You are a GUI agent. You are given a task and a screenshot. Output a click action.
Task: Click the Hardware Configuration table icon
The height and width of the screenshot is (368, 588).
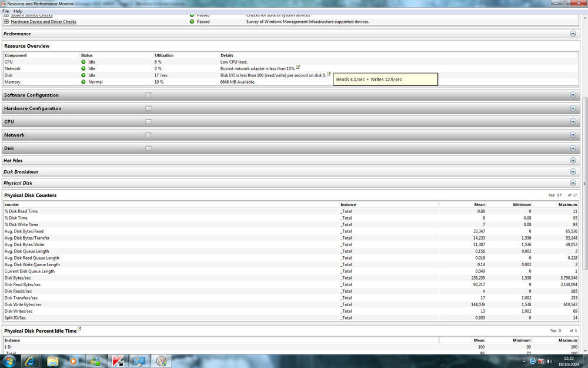pyautogui.click(x=148, y=108)
